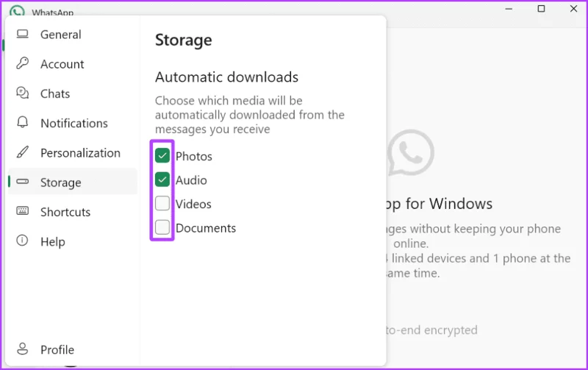
Task: Enable the Videos auto-download checkbox
Action: pos(162,203)
